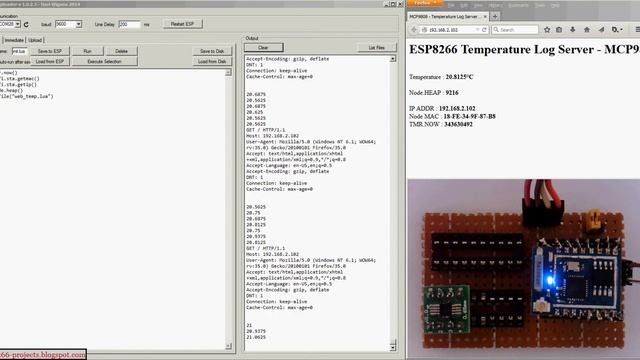
Task: Bookmark this page with star icon
Action: coord(547,29)
